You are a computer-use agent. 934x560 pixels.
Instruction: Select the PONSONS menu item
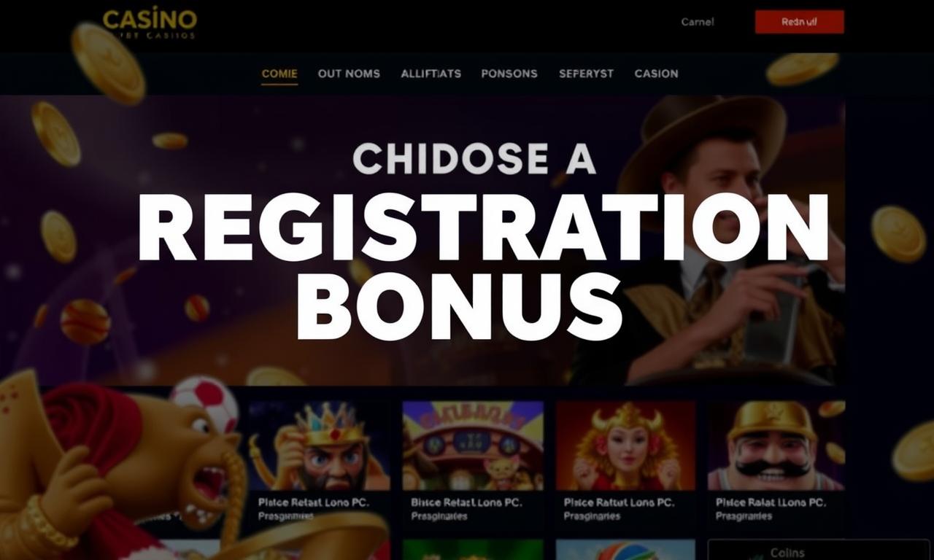[509, 74]
